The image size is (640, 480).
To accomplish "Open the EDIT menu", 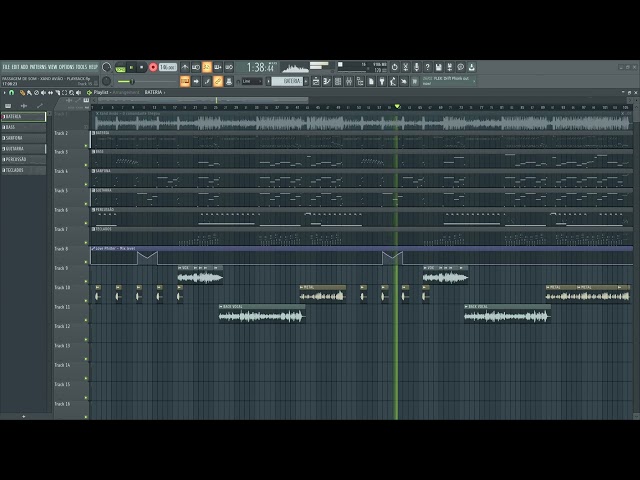I will point(15,67).
